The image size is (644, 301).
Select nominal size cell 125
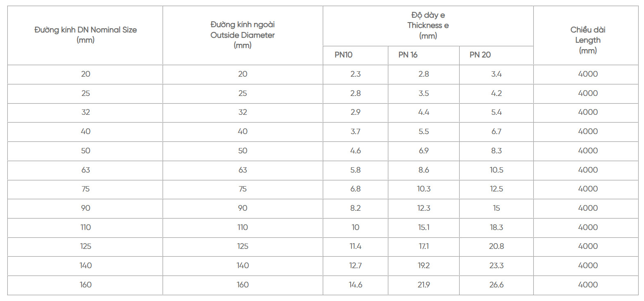pos(86,246)
